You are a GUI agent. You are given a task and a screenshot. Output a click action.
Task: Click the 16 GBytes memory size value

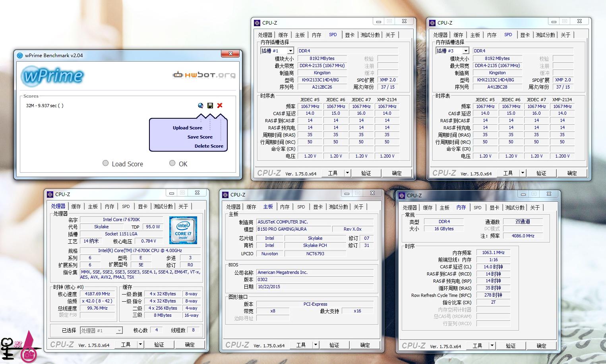click(444, 229)
